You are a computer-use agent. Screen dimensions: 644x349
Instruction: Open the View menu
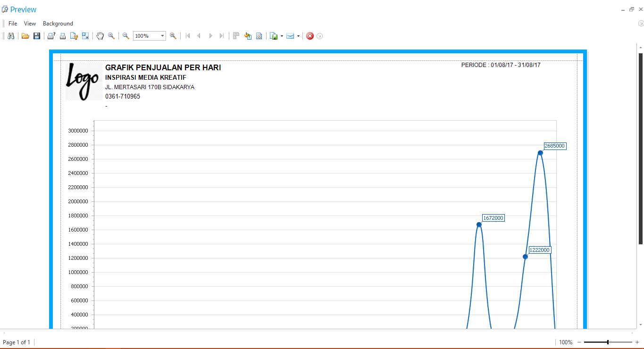(30, 24)
